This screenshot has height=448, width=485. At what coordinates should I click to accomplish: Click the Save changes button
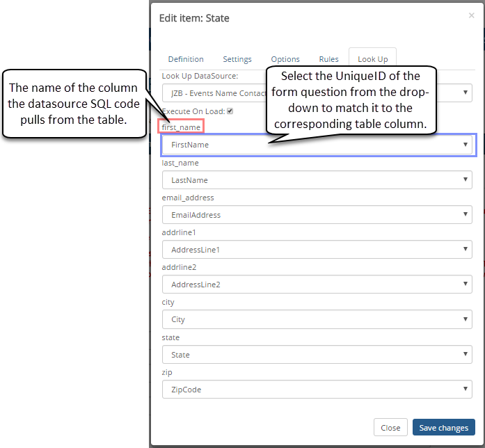coord(443,428)
